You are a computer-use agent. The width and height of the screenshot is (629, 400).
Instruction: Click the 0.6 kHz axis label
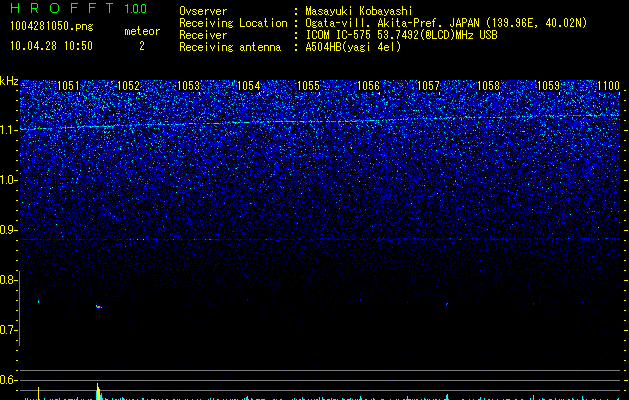tap(8, 380)
